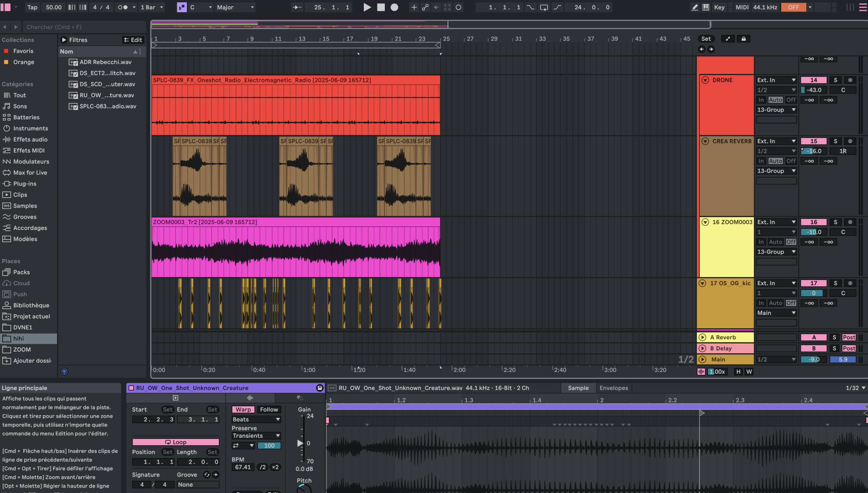The width and height of the screenshot is (868, 493).
Task: Toggle the metronome icon
Action: [123, 7]
